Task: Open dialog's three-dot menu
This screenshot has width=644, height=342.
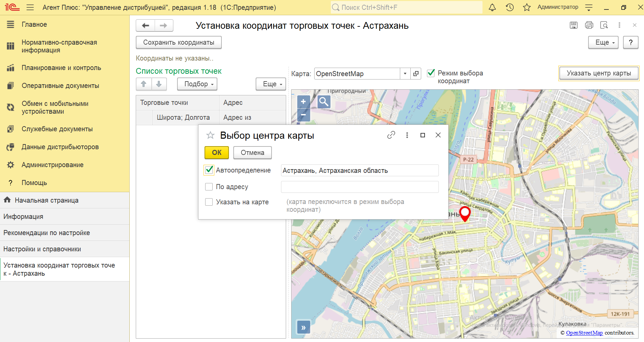Action: coord(407,135)
